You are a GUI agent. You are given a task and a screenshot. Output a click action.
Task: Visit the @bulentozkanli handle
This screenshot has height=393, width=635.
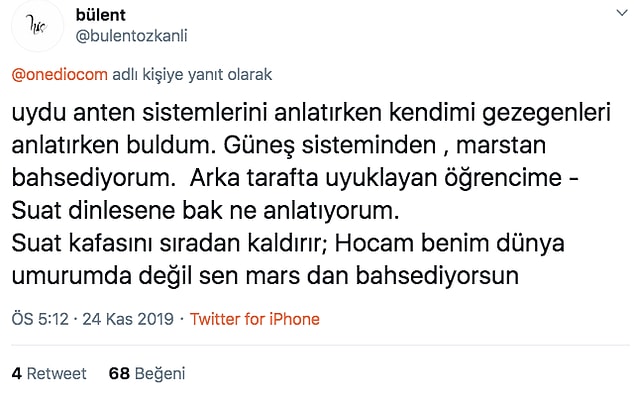(132, 36)
